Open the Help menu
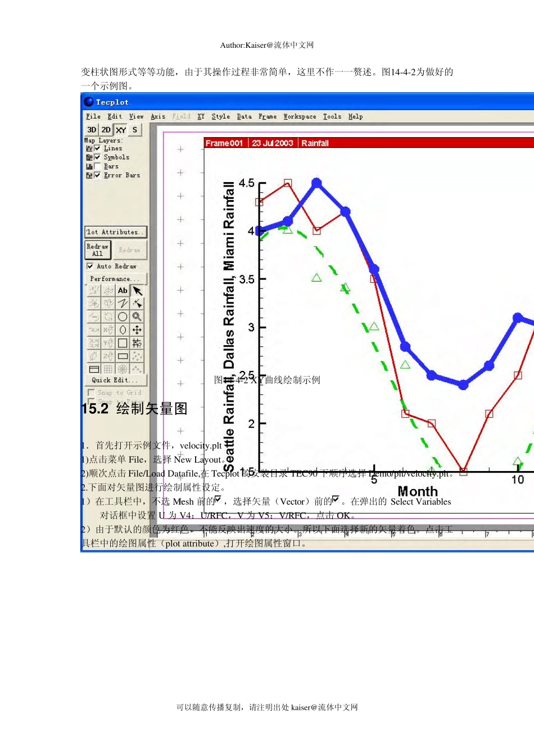Screen dimensions: 534x756 [355, 116]
